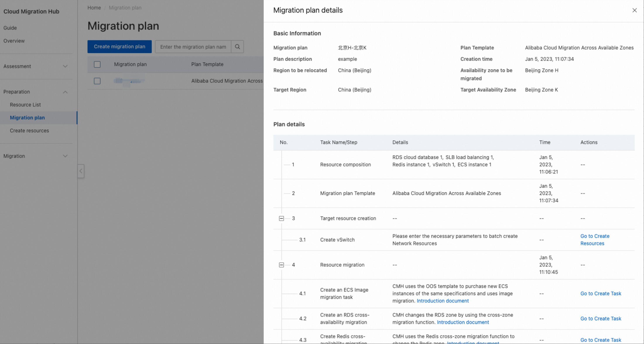The width and height of the screenshot is (644, 344).
Task: Click the Alibaba Cloud Migration Across row cell in list
Action: [227, 81]
